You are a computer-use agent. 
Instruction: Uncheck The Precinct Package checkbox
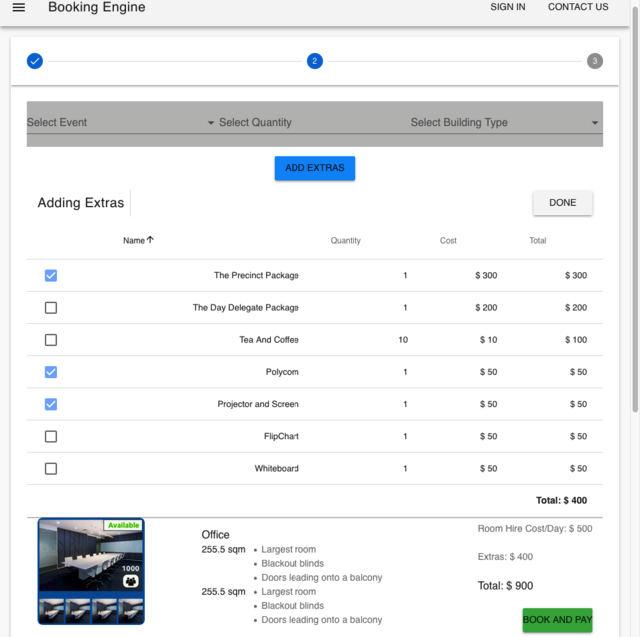(51, 276)
